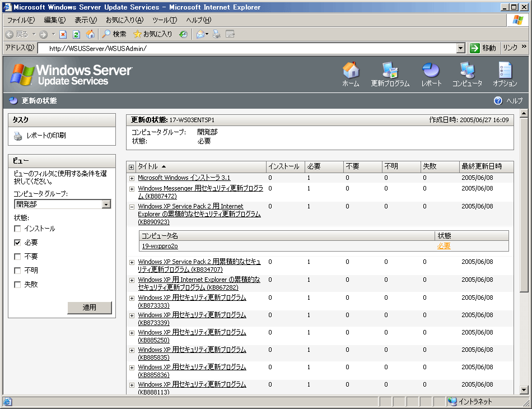Click the green 移動 go arrow
Screen dimensions: 532x409
475,48
